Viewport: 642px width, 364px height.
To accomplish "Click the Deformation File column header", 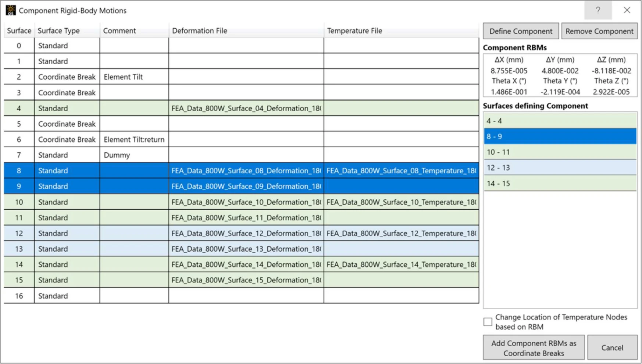I will pyautogui.click(x=246, y=30).
